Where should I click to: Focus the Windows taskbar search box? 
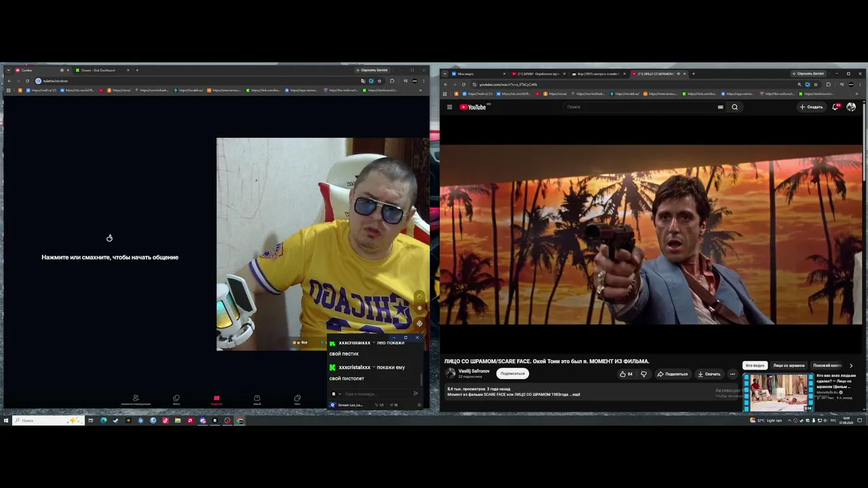(49, 421)
